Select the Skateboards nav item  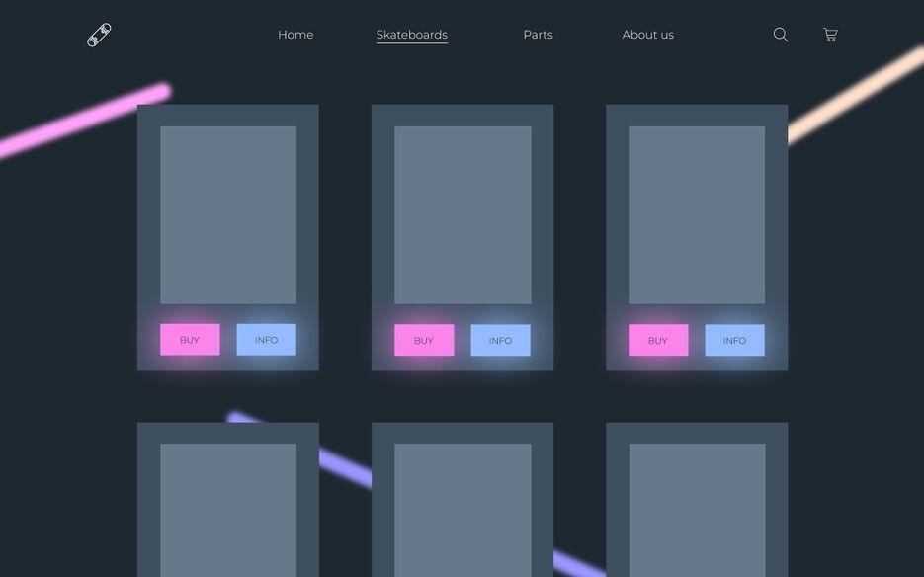411,35
